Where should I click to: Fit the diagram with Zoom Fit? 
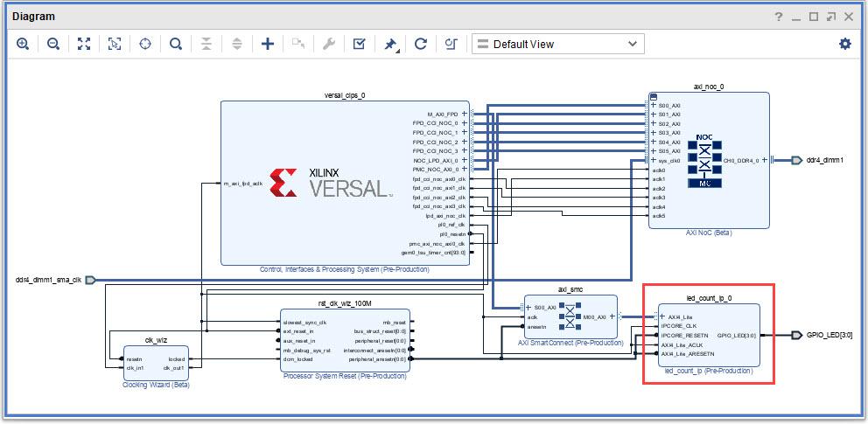coord(84,44)
